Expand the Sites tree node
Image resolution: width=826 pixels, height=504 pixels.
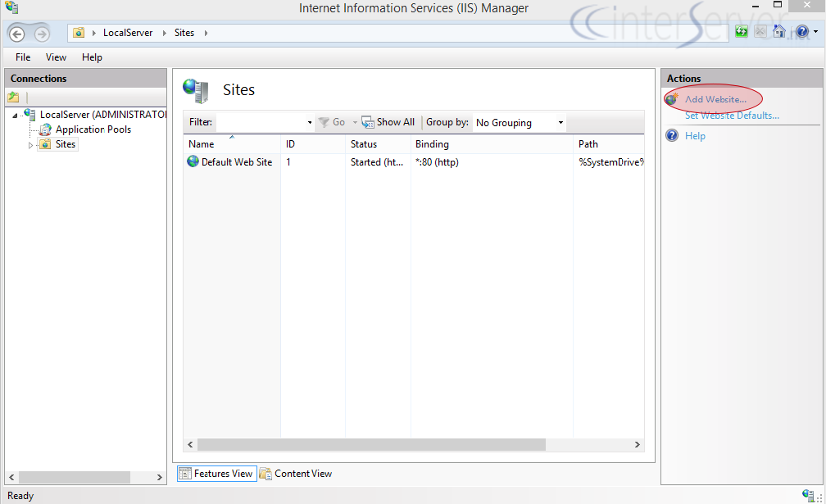(x=30, y=145)
